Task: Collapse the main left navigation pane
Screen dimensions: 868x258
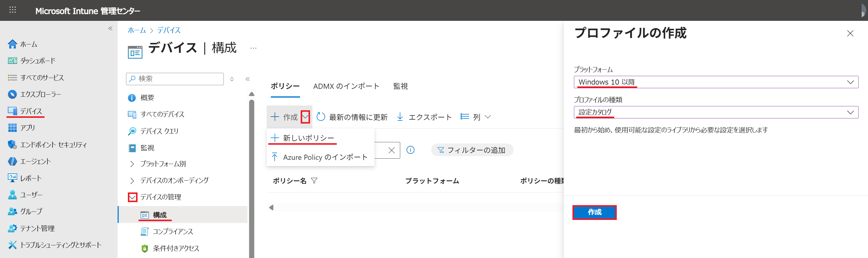Action: coord(110,28)
